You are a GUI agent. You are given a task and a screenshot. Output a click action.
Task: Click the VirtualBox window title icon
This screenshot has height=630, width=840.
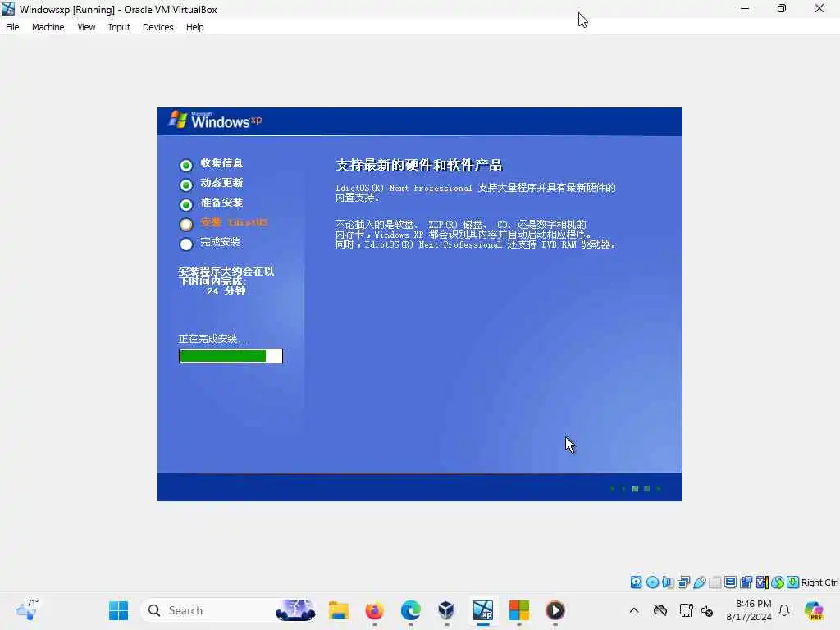[8, 9]
